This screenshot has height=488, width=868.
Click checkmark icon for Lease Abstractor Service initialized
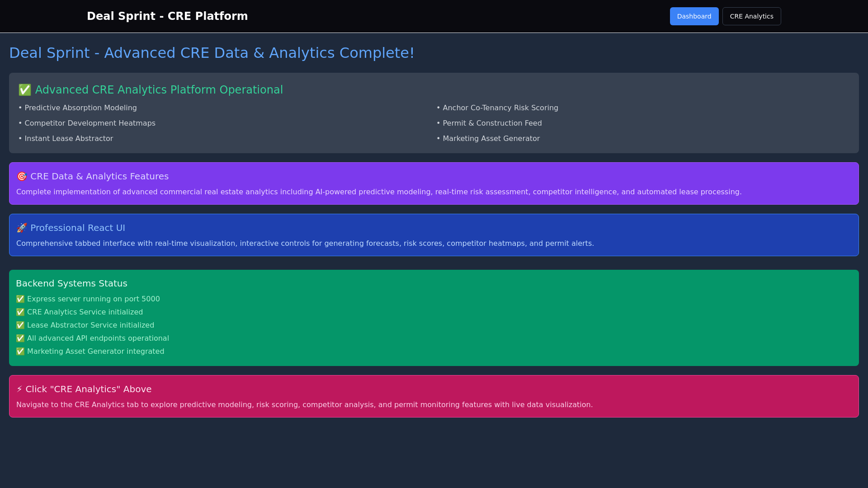point(20,325)
